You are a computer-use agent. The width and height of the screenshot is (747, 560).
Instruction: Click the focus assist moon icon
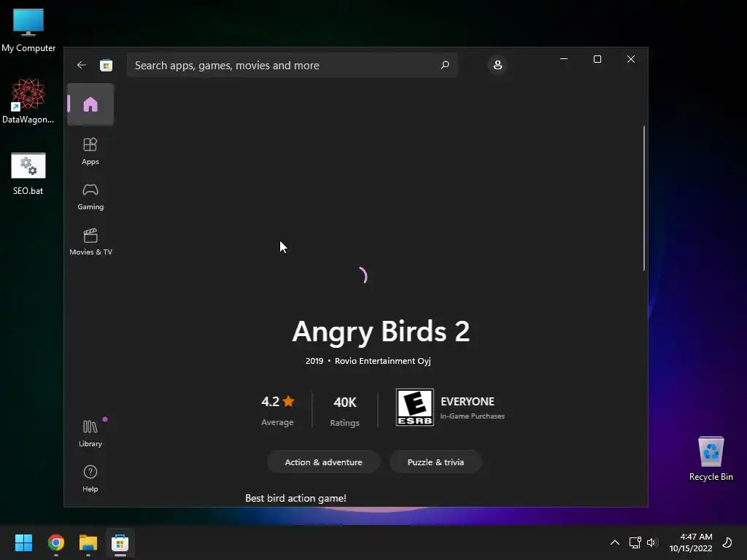coord(727,542)
